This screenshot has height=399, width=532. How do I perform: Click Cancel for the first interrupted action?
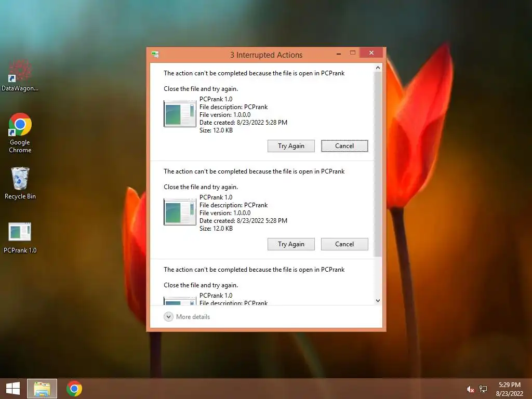[x=344, y=146]
